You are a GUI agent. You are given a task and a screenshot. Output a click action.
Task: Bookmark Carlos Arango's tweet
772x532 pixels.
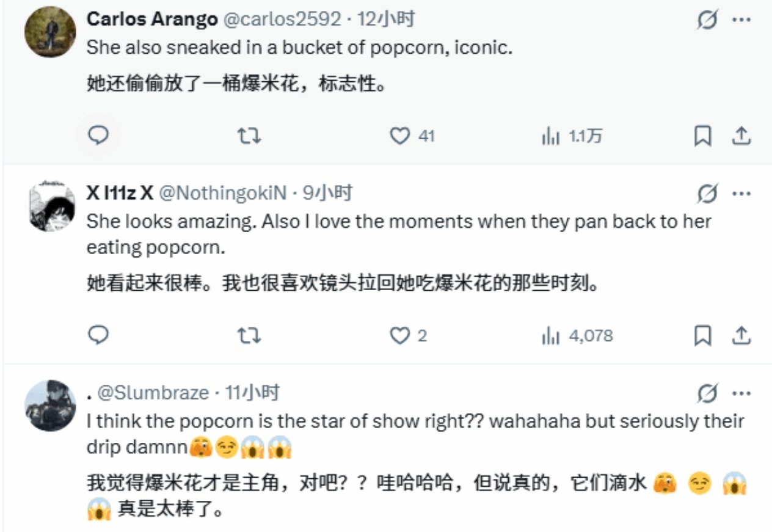pyautogui.click(x=702, y=136)
